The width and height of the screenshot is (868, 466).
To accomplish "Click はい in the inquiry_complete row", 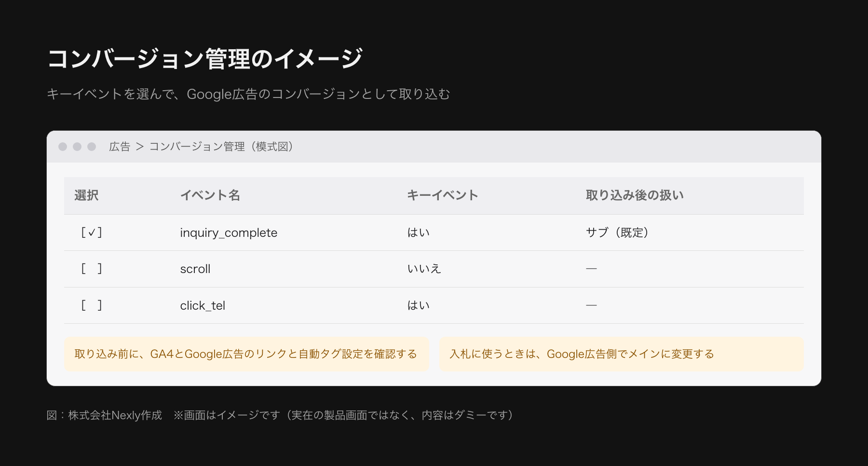I will click(x=419, y=233).
